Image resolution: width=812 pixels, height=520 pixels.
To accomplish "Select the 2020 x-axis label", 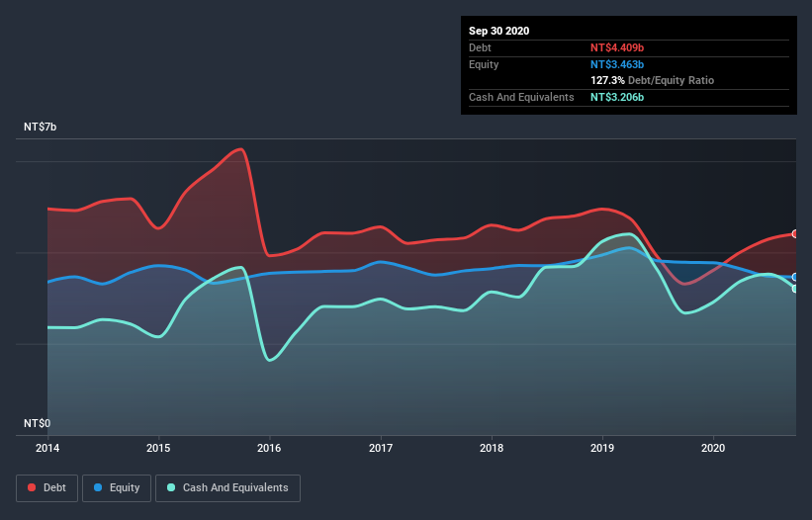I will (x=713, y=448).
